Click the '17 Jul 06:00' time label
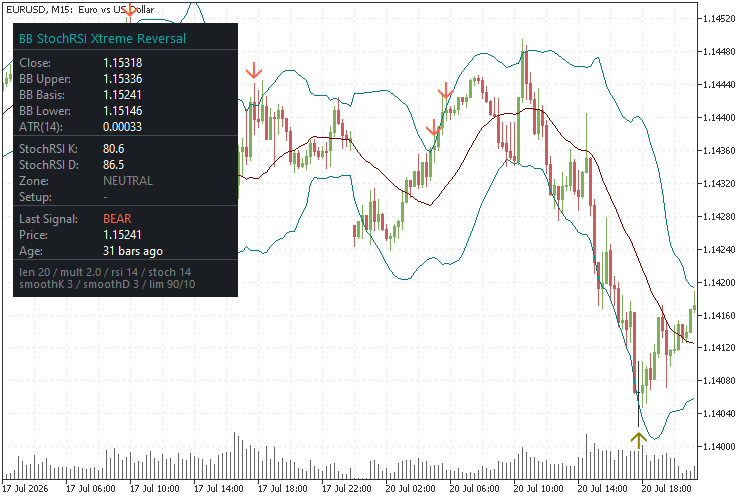 [90, 489]
